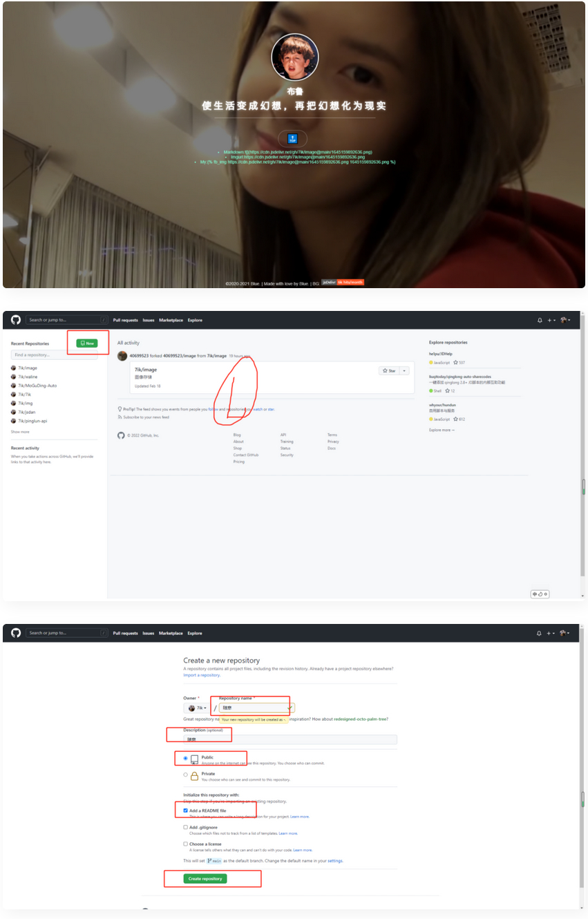Click the Search or jump to field
This screenshot has width=588, height=919.
66,320
